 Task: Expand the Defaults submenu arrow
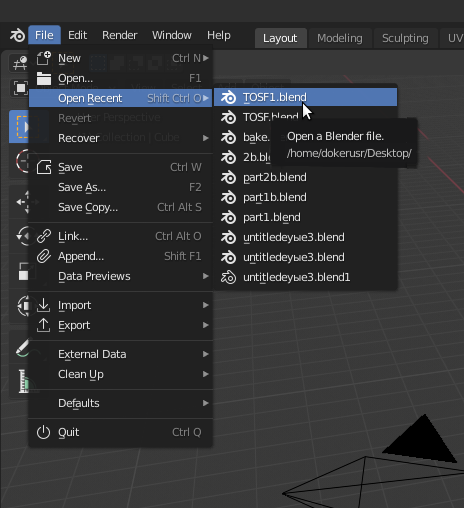pyautogui.click(x=206, y=403)
